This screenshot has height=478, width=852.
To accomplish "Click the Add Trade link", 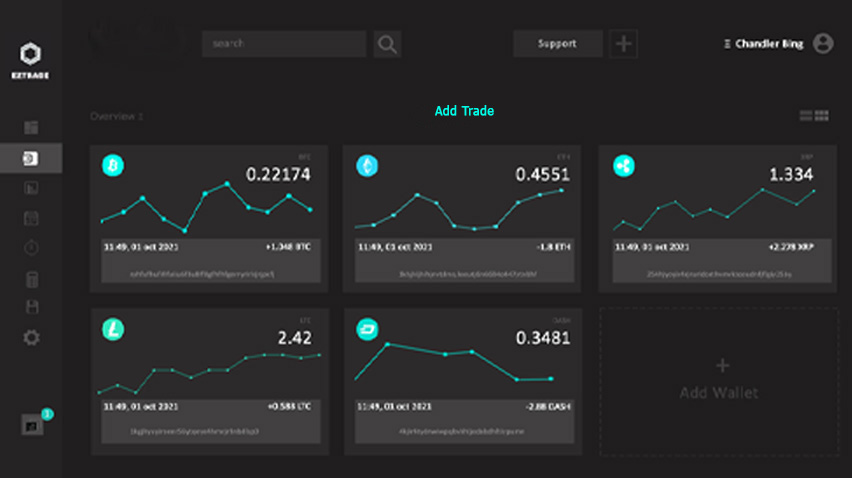I will click(x=464, y=111).
